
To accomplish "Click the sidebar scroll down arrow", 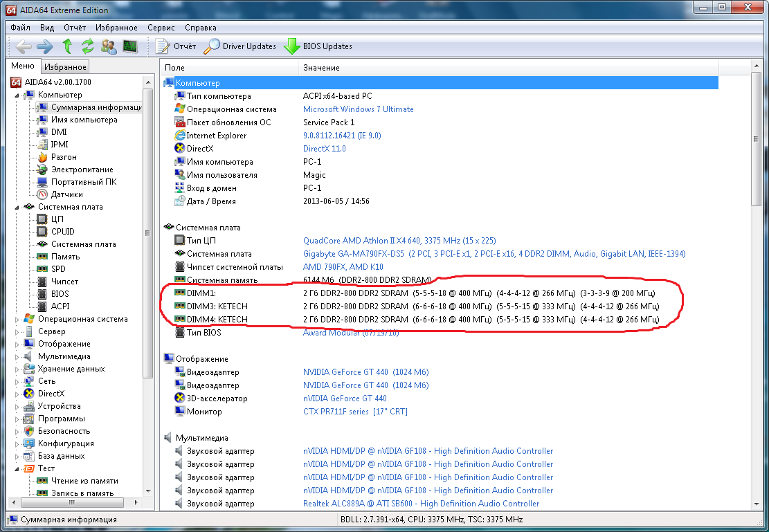I will 148,490.
